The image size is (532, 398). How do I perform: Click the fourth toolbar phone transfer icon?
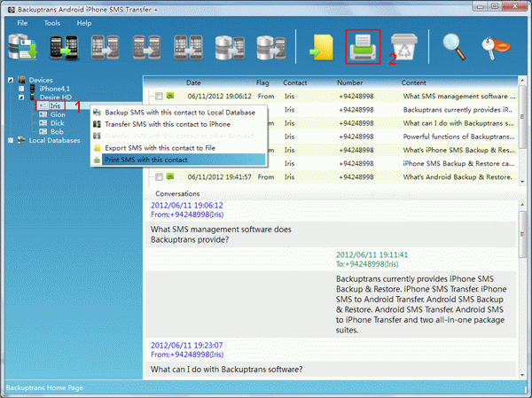pos(146,47)
